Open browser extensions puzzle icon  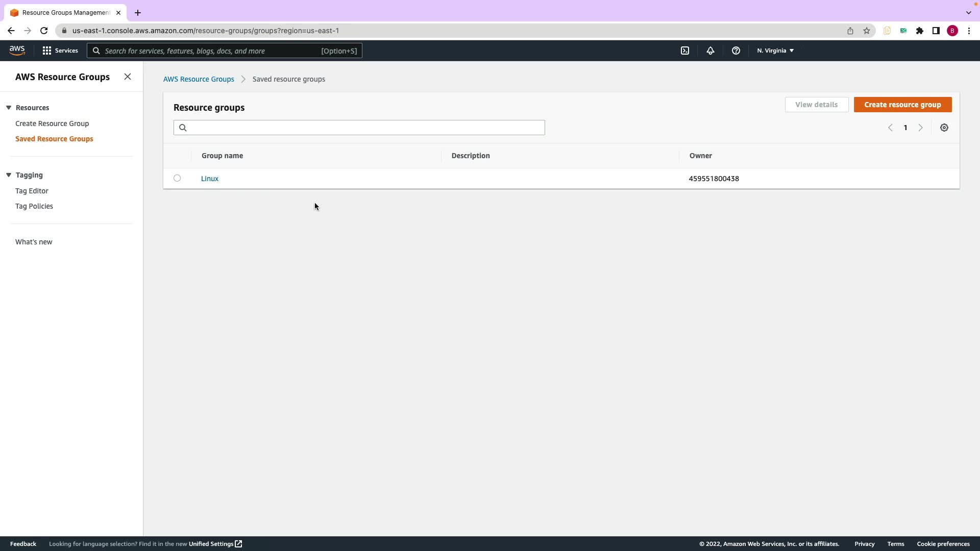[919, 31]
